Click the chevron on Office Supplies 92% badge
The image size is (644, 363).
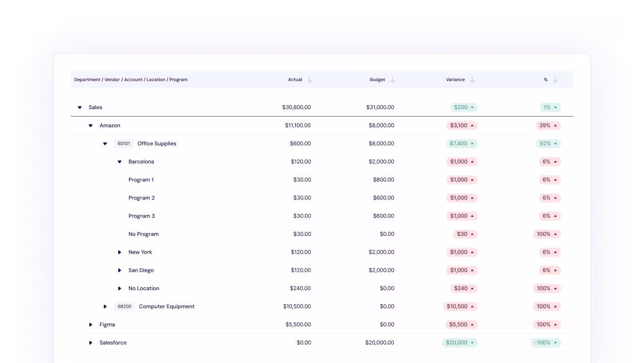(556, 144)
